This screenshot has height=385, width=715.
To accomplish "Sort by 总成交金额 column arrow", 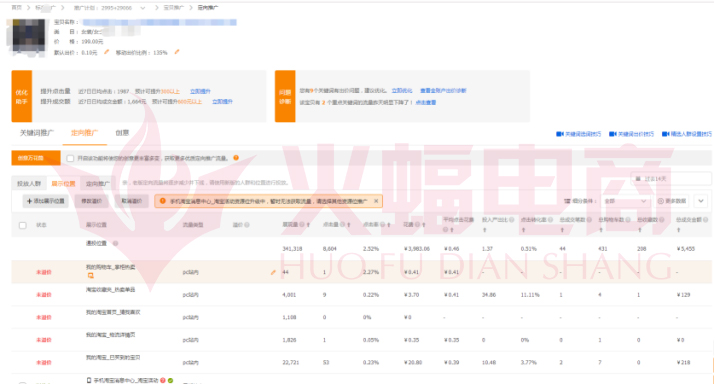I will 679,230.
